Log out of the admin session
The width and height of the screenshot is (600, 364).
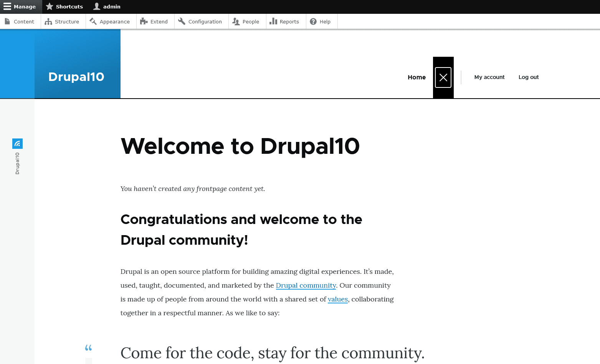click(x=528, y=77)
